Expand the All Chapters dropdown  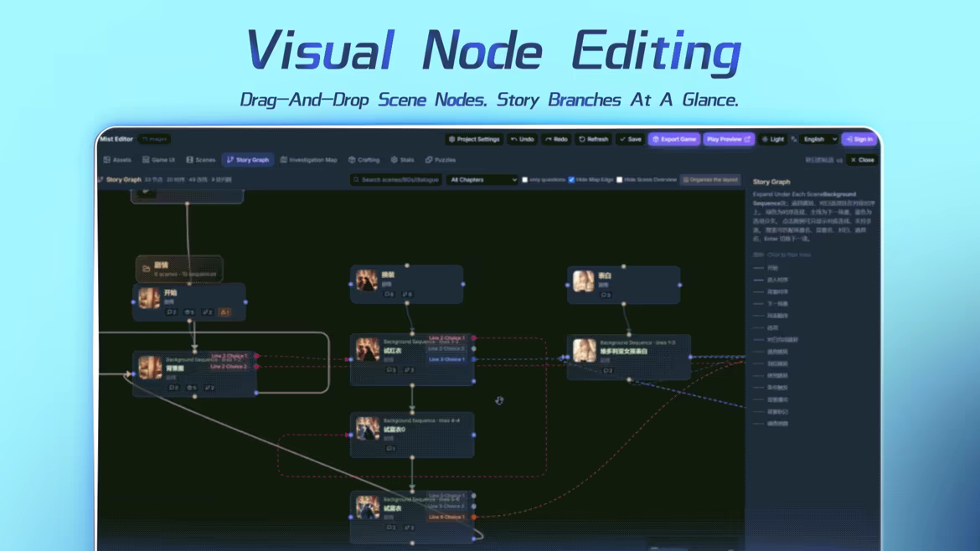(x=483, y=180)
